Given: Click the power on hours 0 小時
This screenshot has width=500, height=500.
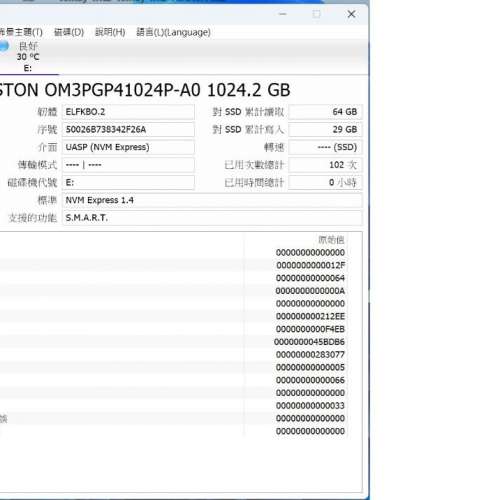Looking at the screenshot, I should click(325, 182).
